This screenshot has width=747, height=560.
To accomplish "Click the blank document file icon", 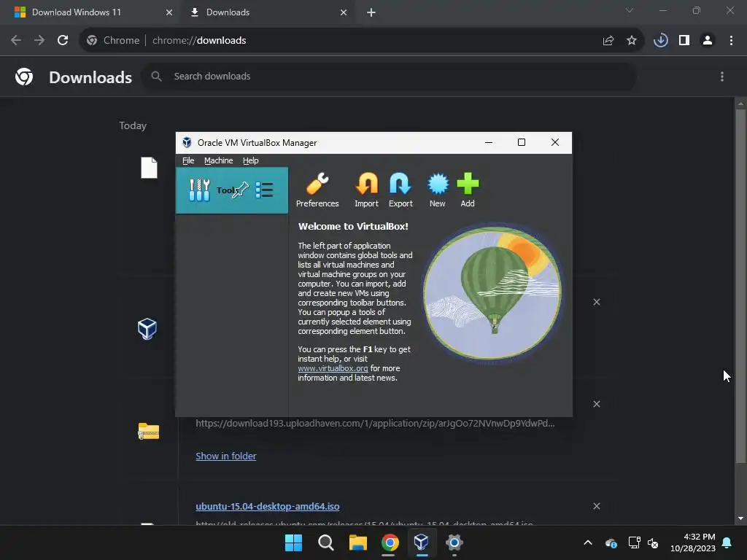I will [x=149, y=168].
